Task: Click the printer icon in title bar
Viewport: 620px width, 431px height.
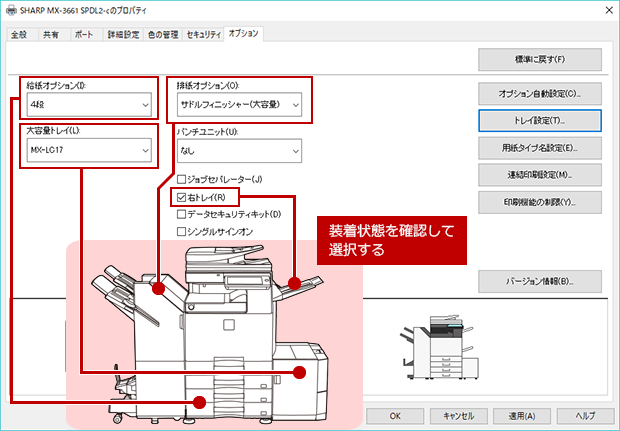Action: point(11,10)
